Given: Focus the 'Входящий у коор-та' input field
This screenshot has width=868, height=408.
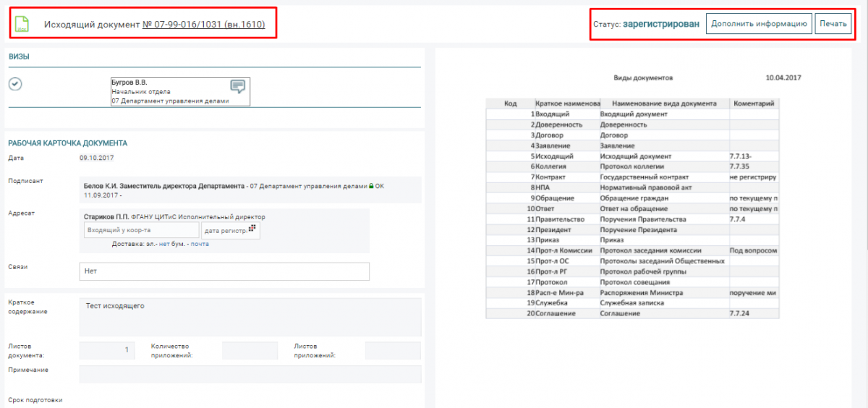Looking at the screenshot, I should pos(141,230).
